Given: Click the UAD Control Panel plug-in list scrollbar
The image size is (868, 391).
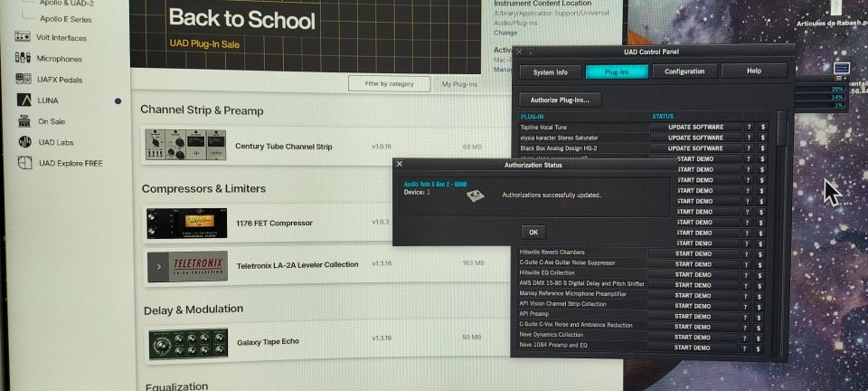Looking at the screenshot, I should [781, 128].
